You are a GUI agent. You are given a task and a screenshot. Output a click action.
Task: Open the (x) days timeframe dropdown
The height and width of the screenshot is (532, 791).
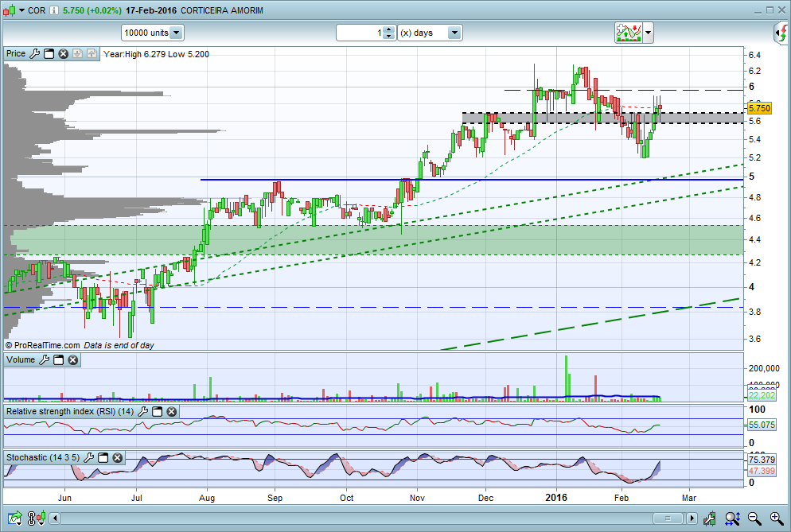click(430, 33)
